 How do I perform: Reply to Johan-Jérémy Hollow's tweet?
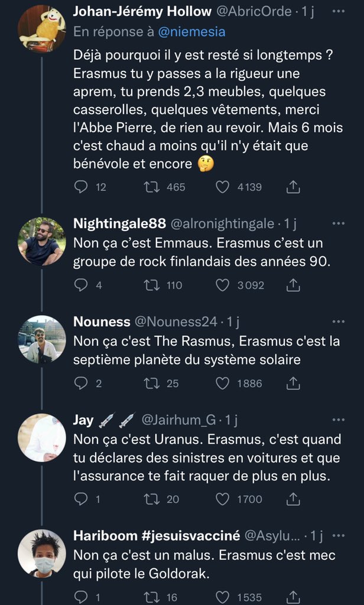click(82, 187)
